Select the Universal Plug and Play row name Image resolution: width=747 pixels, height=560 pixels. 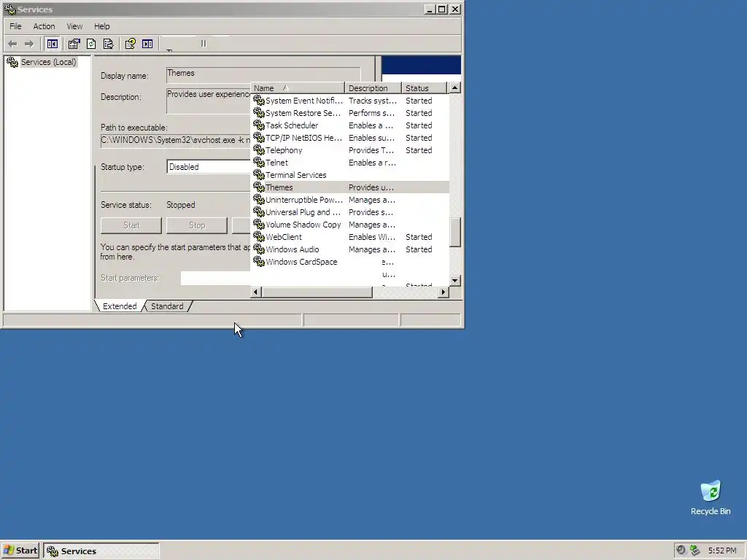(303, 212)
